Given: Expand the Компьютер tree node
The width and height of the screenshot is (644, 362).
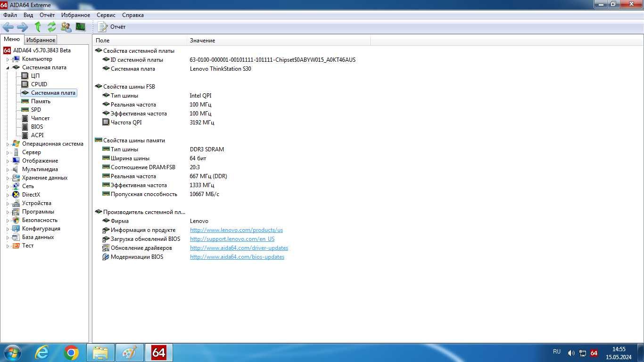Looking at the screenshot, I should point(8,59).
